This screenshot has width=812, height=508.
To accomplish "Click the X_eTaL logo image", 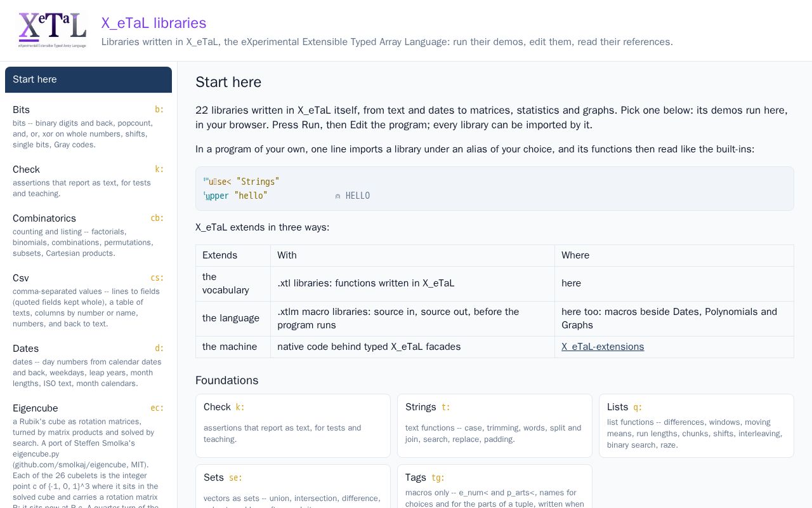I will coord(53,30).
